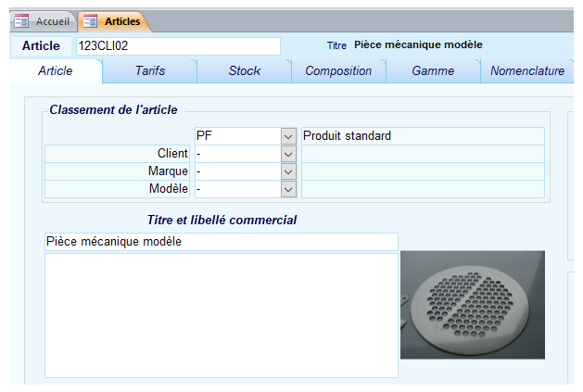The image size is (583, 392).
Task: Show the Nomenclature tab
Action: (x=526, y=70)
